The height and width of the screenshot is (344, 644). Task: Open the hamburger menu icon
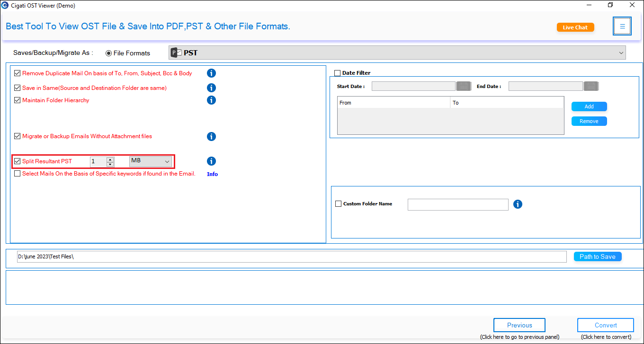[622, 26]
